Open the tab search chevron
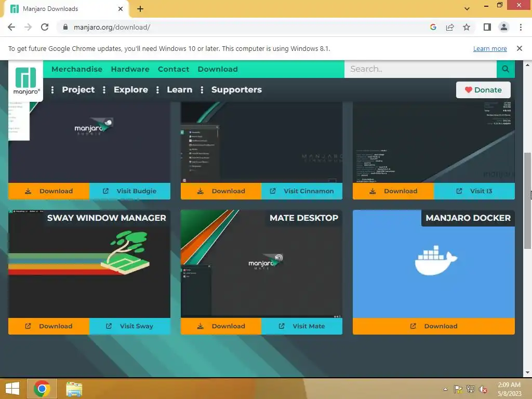532x399 pixels. point(467,9)
